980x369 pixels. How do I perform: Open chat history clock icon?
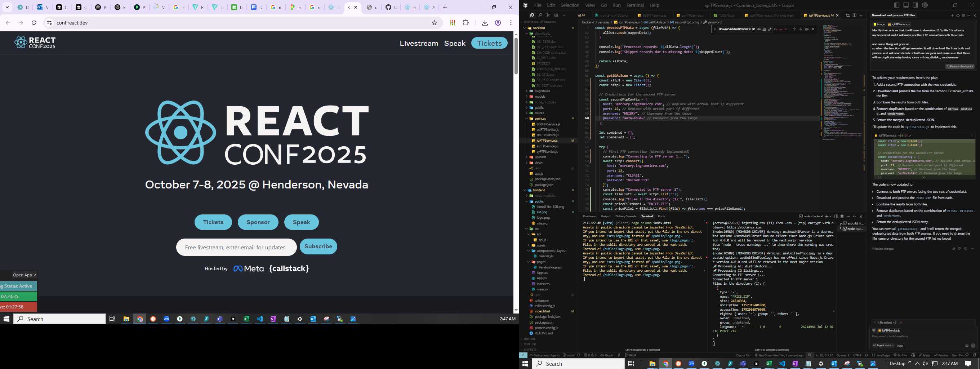(x=963, y=15)
